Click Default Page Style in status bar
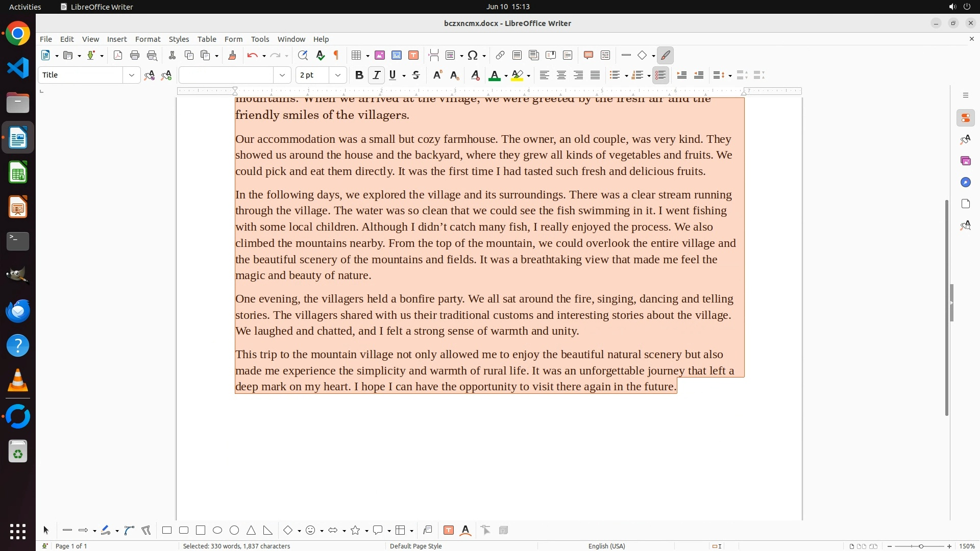 click(415, 546)
